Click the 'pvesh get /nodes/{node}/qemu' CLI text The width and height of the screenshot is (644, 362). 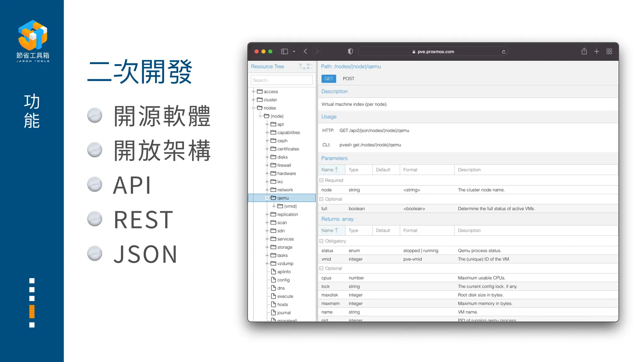click(x=370, y=145)
